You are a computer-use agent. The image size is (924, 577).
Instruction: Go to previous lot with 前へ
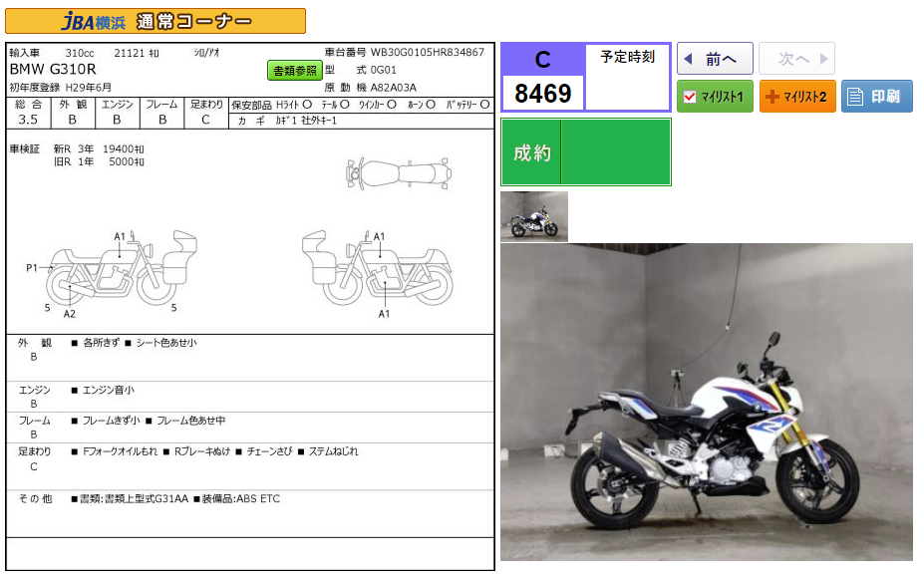(x=715, y=59)
